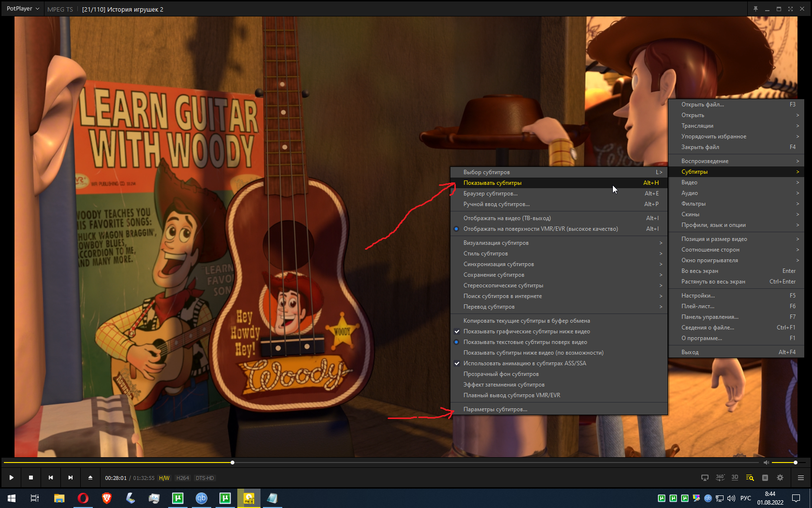Open Настройки preferences entry
Screen dimensions: 812x508
(736, 296)
